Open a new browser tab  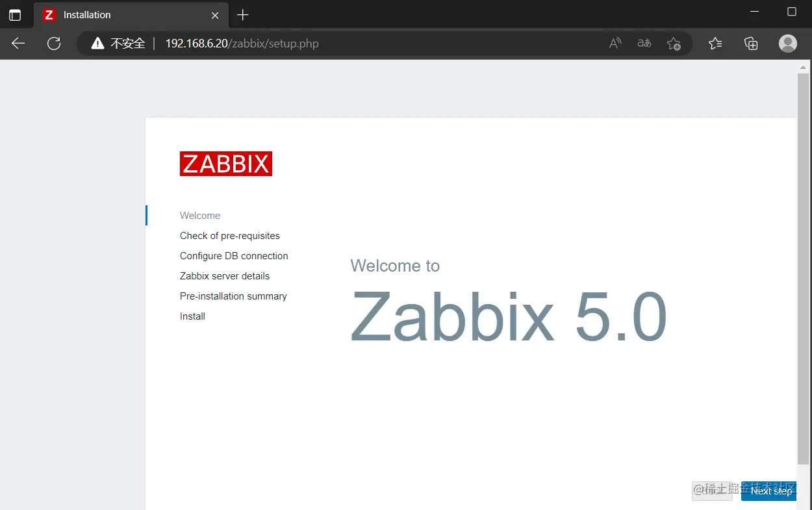(243, 15)
